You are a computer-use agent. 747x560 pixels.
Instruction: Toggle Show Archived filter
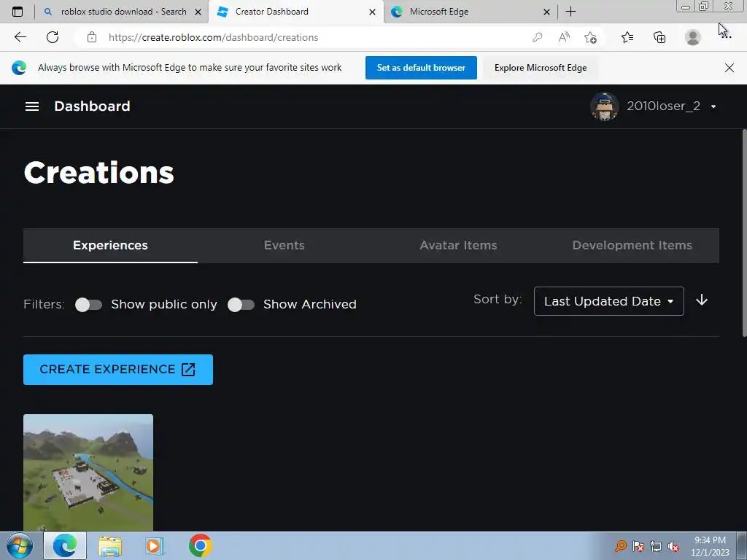(x=241, y=305)
